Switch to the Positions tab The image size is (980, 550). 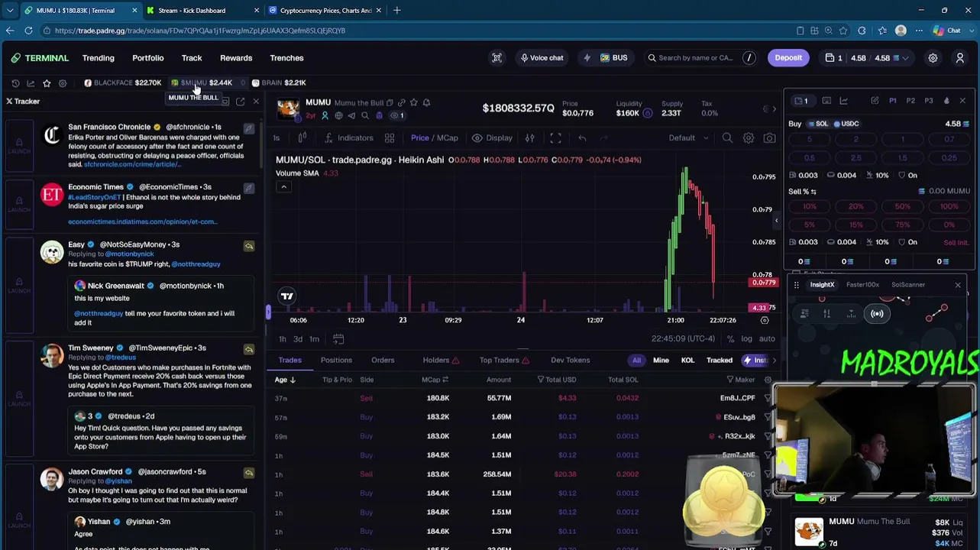[x=336, y=361]
